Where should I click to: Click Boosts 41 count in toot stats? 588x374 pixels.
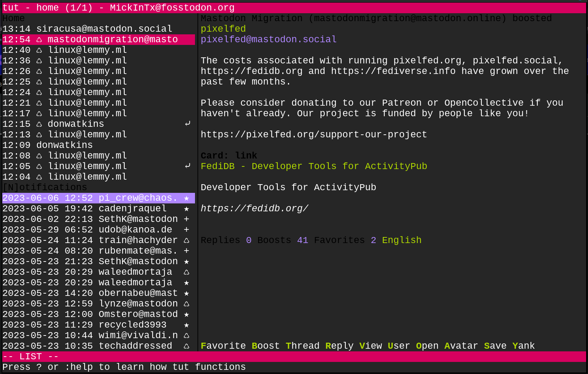pyautogui.click(x=283, y=240)
